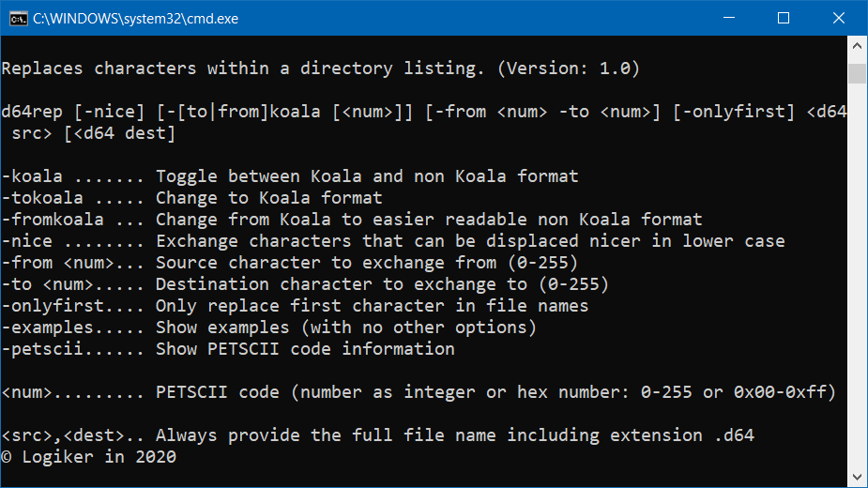Click the vertical scrollbar thumb
This screenshot has width=868, height=488.
857,74
